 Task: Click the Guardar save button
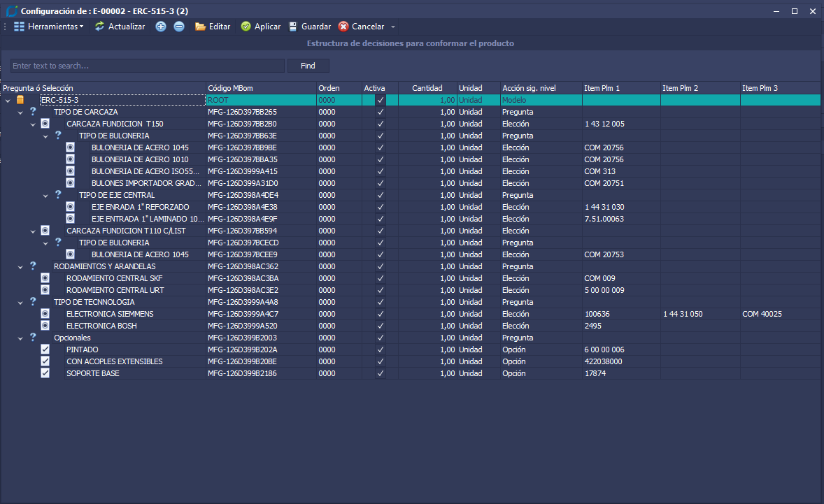[310, 27]
